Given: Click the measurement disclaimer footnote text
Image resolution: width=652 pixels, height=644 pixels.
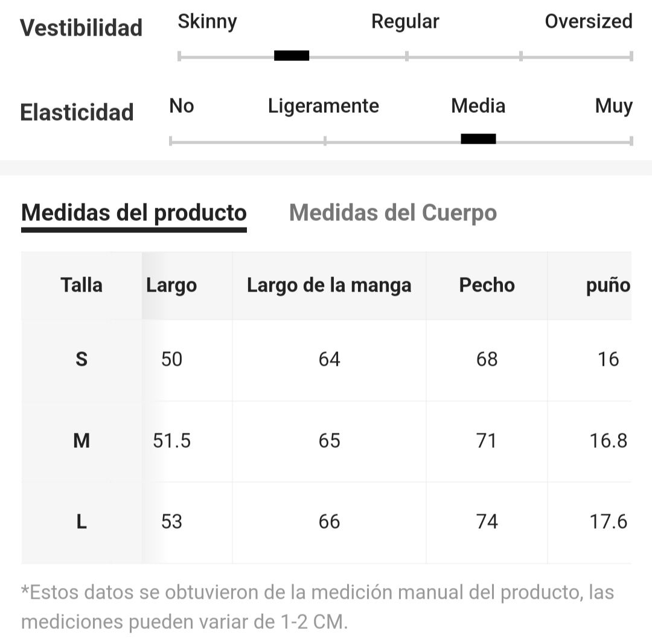Looking at the screenshot, I should 318,607.
